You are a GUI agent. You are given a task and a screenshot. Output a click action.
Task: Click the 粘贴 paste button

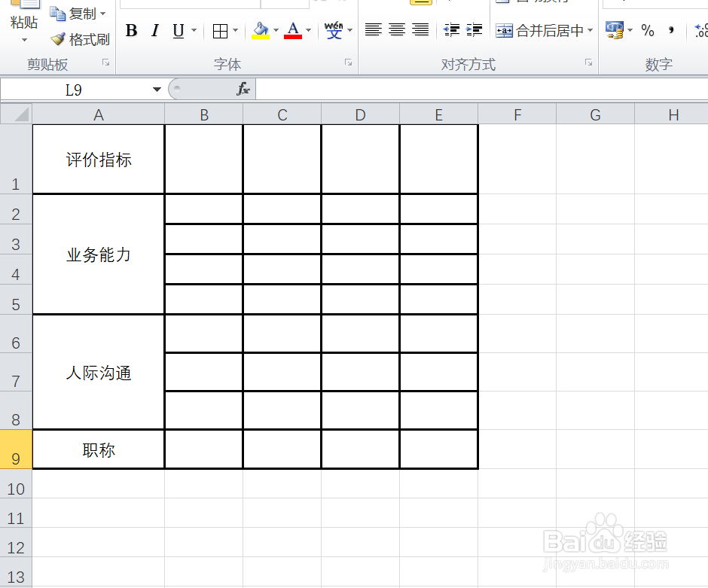pyautogui.click(x=24, y=23)
